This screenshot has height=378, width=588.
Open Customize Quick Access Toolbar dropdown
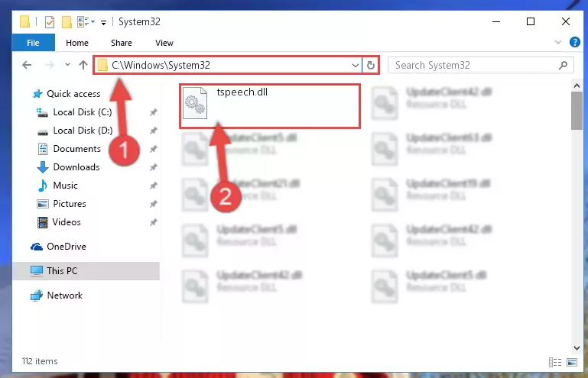pos(103,22)
